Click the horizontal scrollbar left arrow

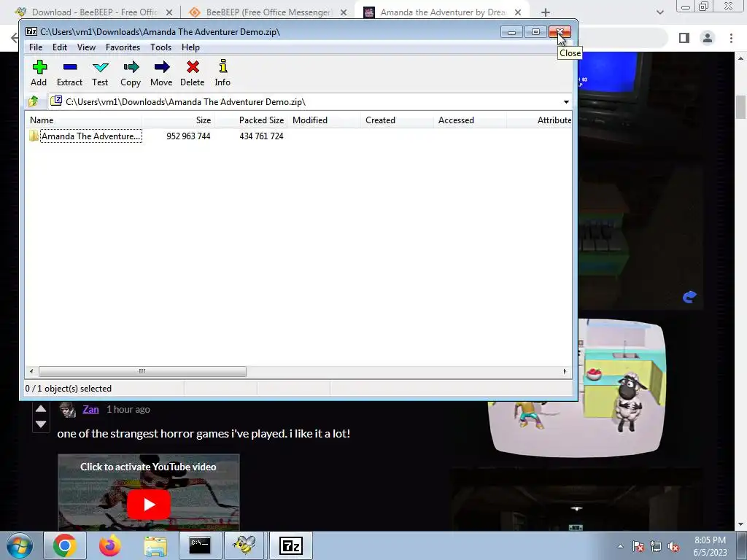coord(31,371)
